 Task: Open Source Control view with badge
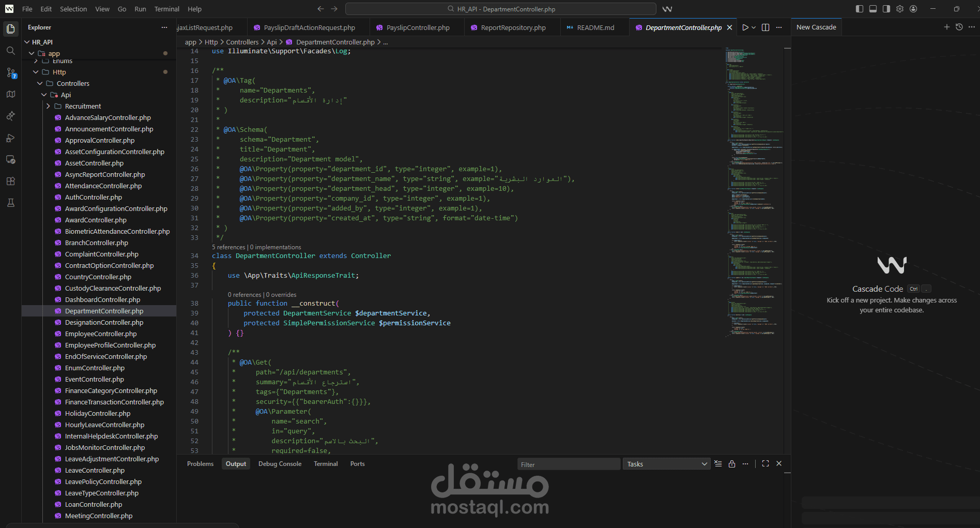click(x=11, y=73)
